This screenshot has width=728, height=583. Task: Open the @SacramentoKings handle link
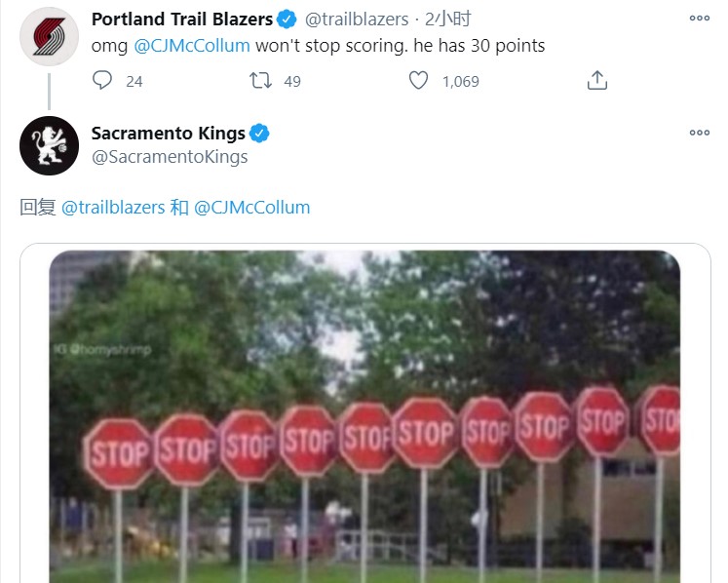pyautogui.click(x=170, y=156)
